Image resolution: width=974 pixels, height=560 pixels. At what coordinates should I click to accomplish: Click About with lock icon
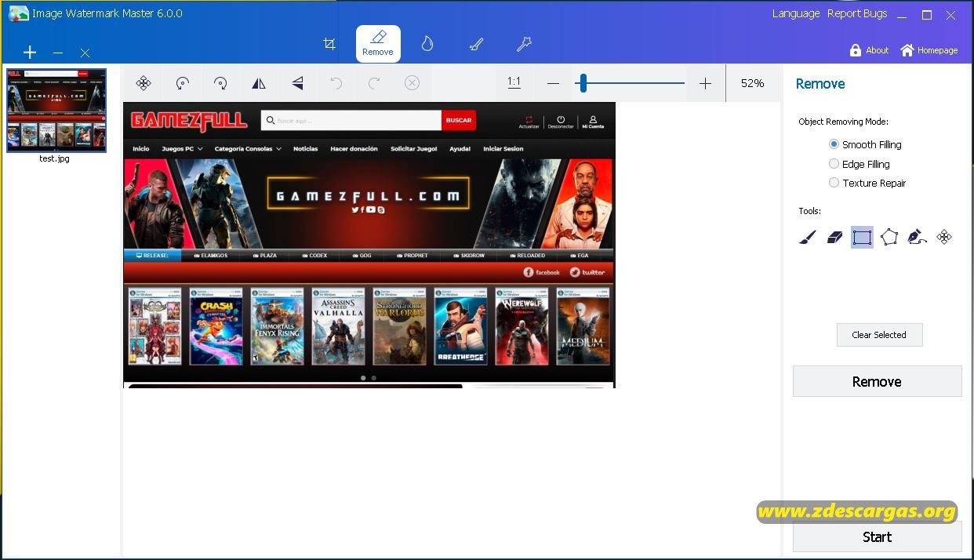(869, 50)
